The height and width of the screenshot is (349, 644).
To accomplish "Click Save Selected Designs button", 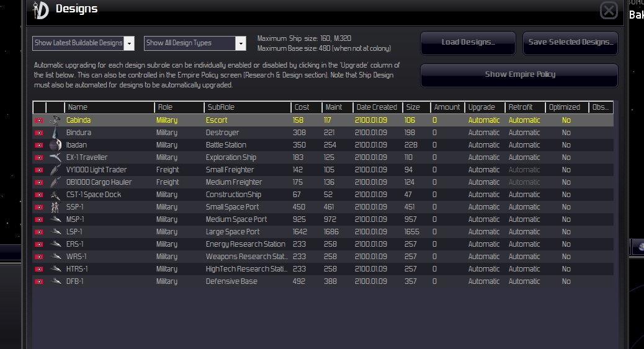I will click(571, 43).
